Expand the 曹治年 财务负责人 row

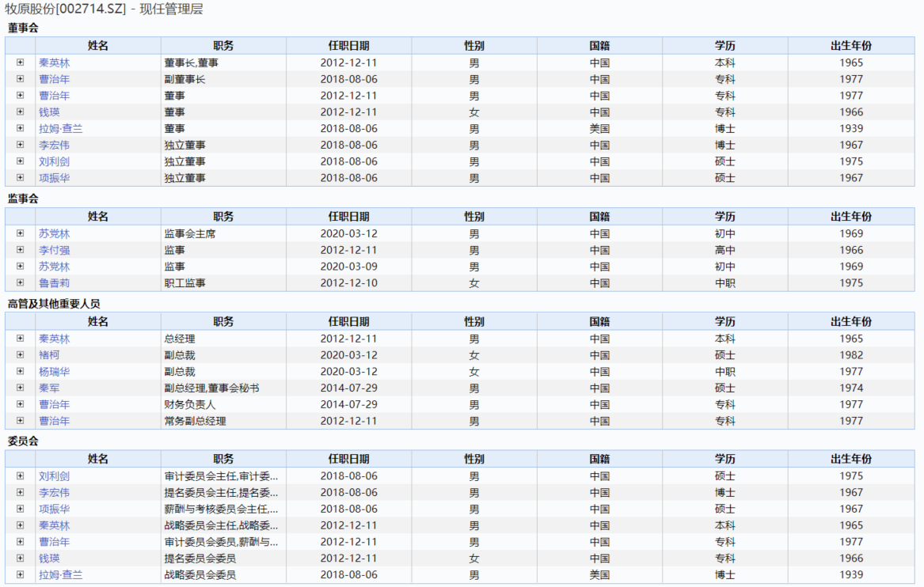point(20,404)
